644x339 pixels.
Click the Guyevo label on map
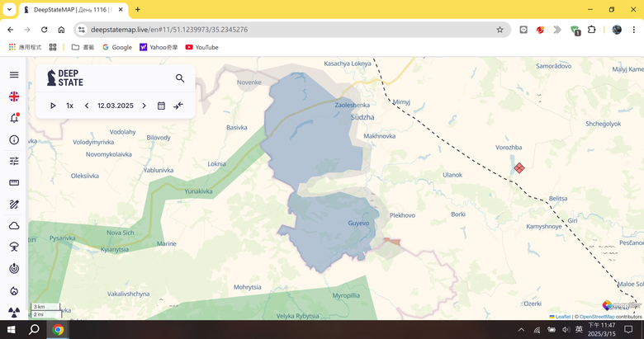[x=358, y=224]
